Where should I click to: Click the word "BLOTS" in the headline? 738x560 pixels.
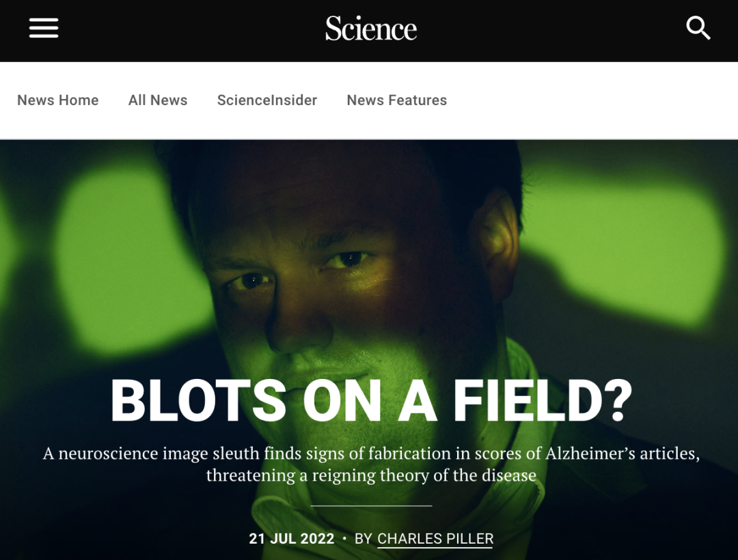tap(198, 400)
